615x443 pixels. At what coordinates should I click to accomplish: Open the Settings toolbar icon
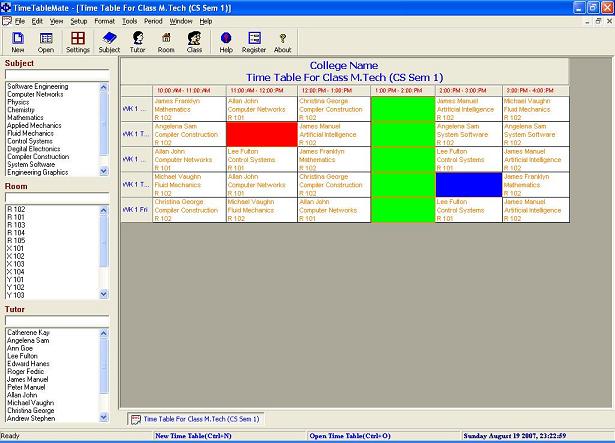[77, 41]
